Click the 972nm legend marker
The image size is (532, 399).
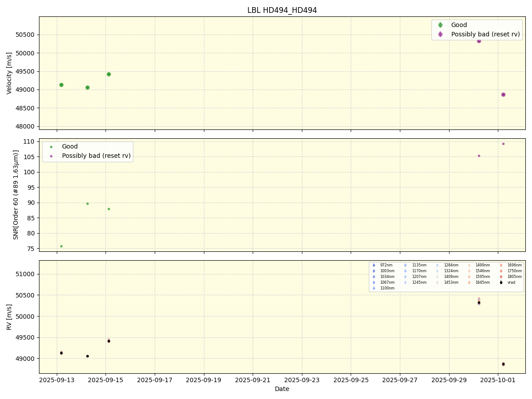374,265
